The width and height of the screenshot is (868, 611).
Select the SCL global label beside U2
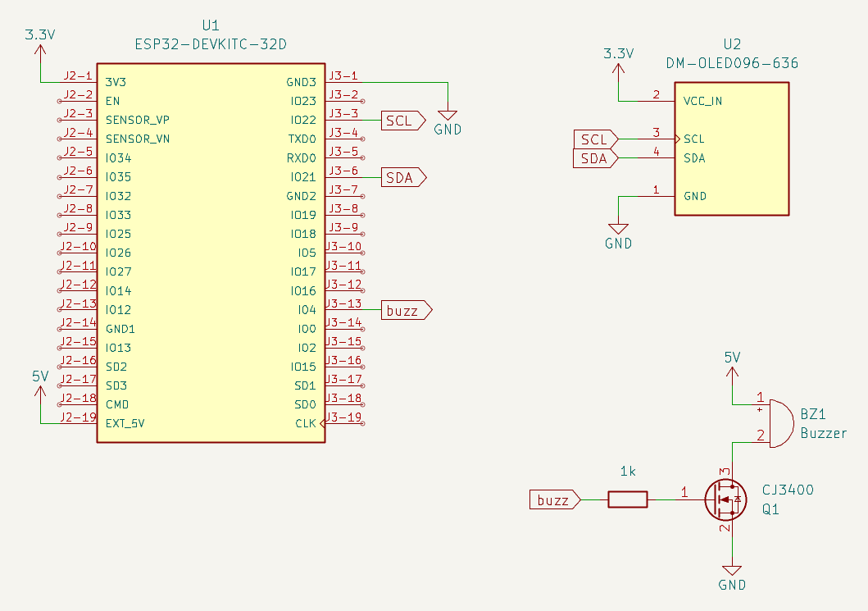click(x=596, y=139)
